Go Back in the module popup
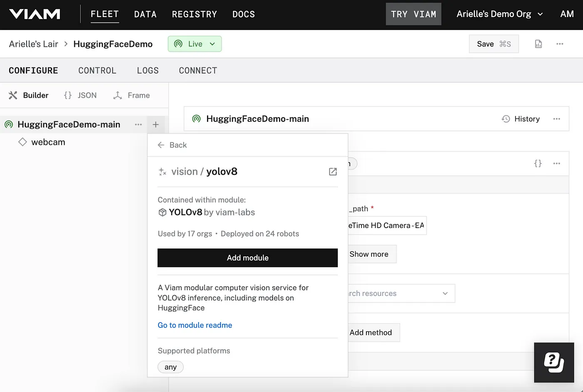Viewport: 583px width, 392px height. point(172,145)
